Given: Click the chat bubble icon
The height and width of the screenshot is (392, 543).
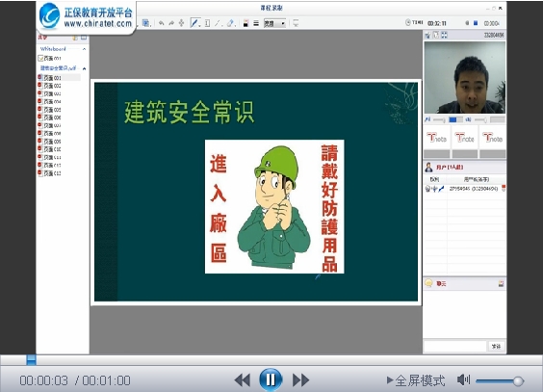Looking at the screenshot, I should tap(428, 283).
